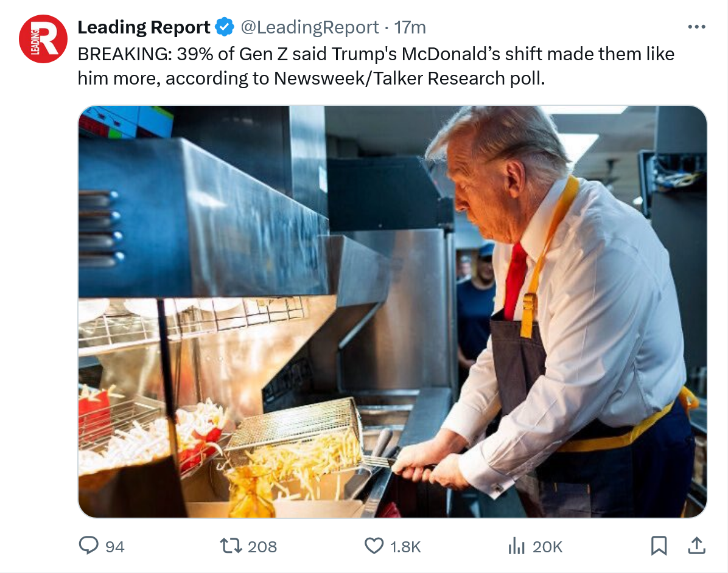Open the three-dot more options menu

696,27
